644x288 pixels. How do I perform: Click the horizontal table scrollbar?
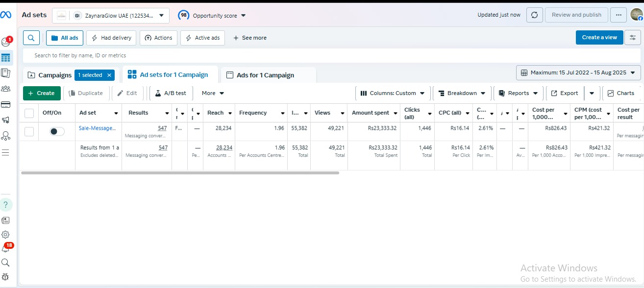180,173
